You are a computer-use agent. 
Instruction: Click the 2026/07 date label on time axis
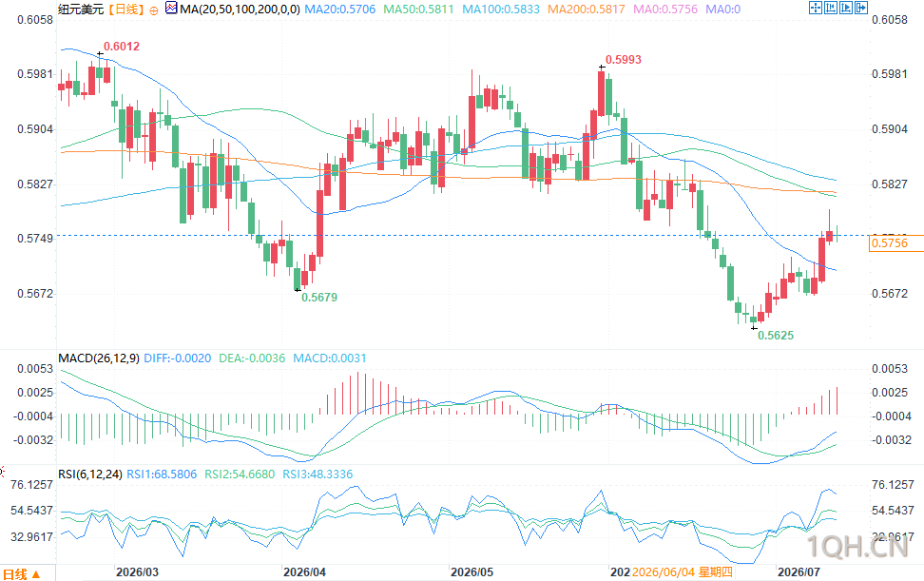799,572
